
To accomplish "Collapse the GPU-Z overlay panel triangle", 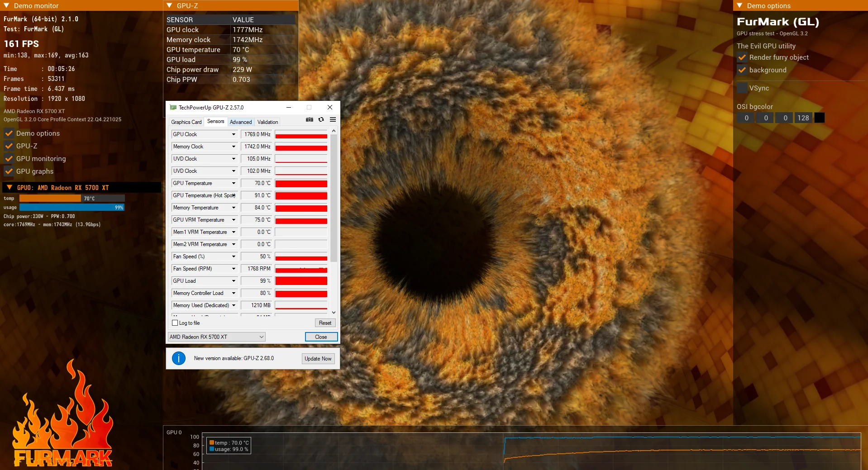I will tap(169, 5).
